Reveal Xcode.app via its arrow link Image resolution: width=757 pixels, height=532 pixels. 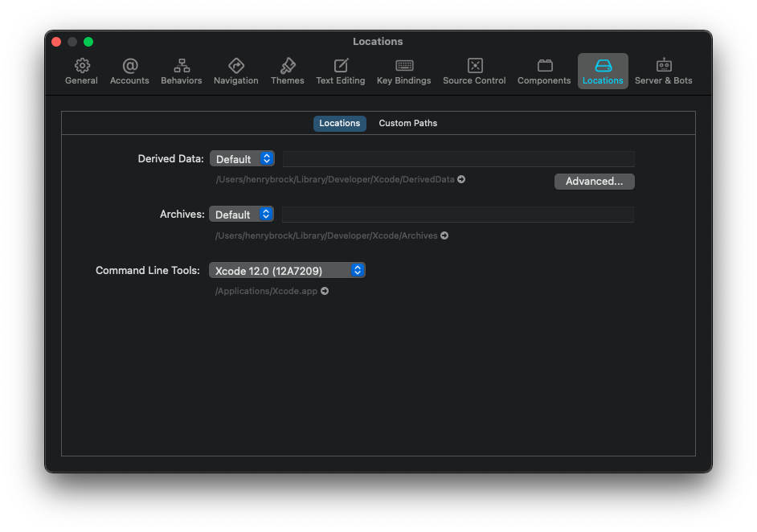(324, 291)
